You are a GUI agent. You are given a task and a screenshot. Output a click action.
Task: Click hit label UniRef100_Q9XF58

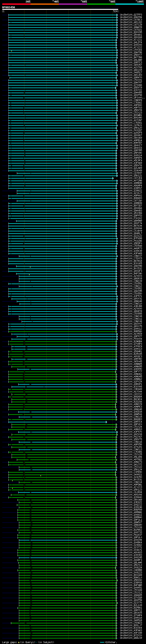coord(131,95)
